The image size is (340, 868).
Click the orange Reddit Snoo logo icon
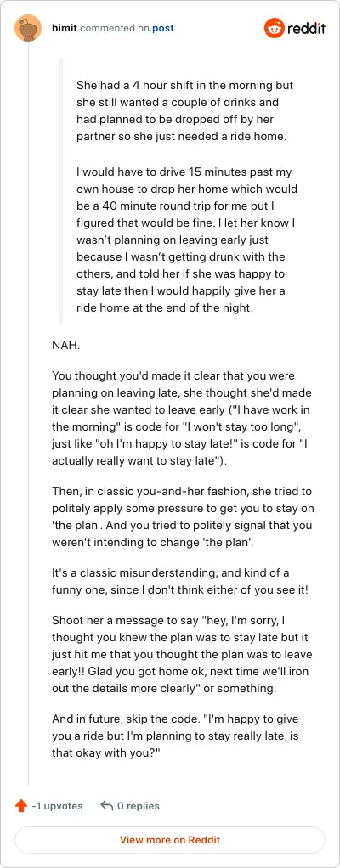[274, 28]
